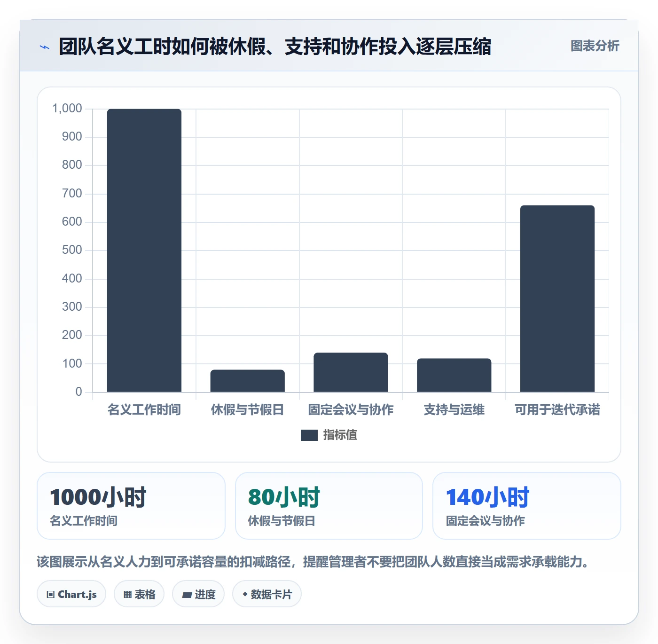Image resolution: width=658 pixels, height=644 pixels.
Task: Click the grid icon in the 表格 chip
Action: [127, 595]
